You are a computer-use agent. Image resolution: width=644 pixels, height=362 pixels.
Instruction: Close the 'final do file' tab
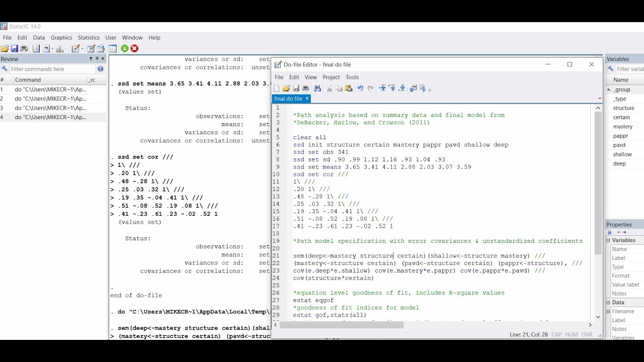307,99
